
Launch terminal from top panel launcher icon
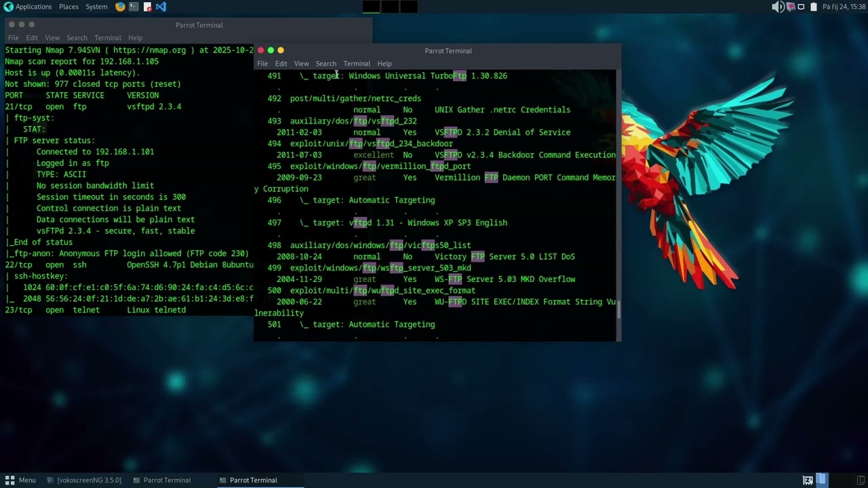point(134,7)
